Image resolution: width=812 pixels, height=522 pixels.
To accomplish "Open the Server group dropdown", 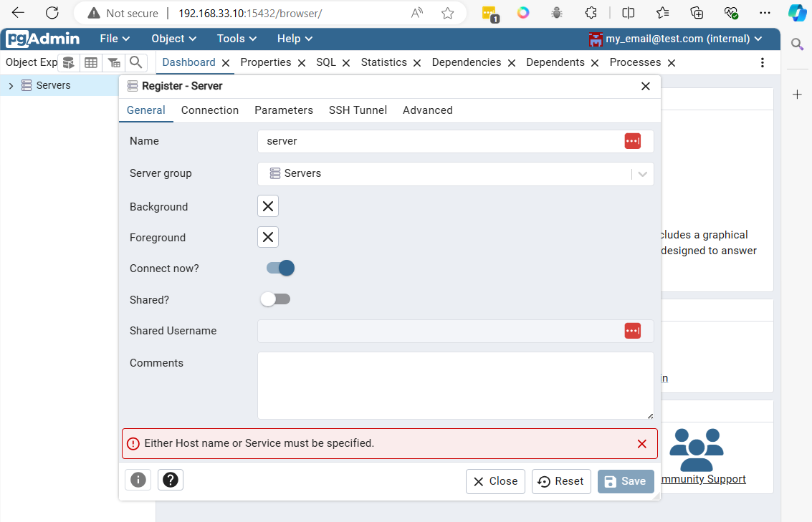I will click(x=642, y=173).
